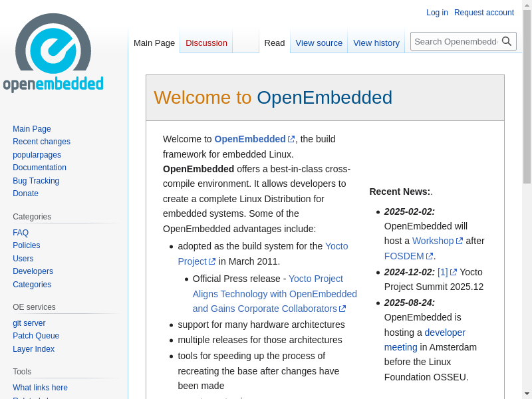Click the search magnifier icon

click(x=507, y=41)
